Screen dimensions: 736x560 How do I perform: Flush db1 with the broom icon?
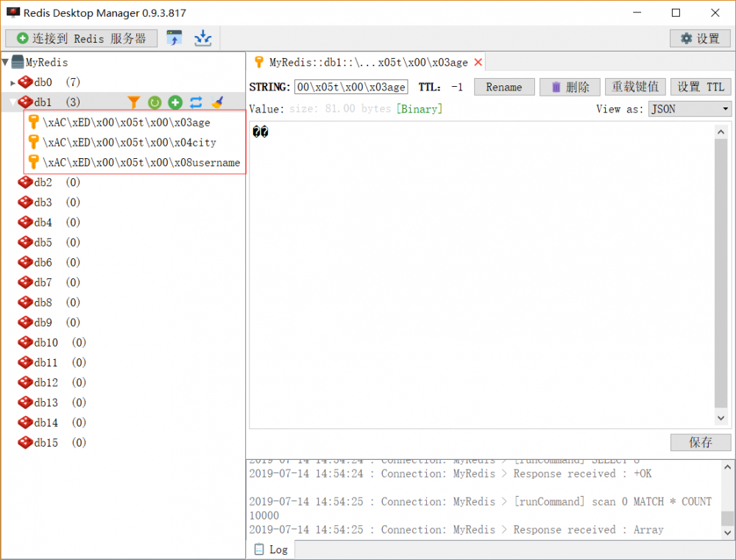216,102
